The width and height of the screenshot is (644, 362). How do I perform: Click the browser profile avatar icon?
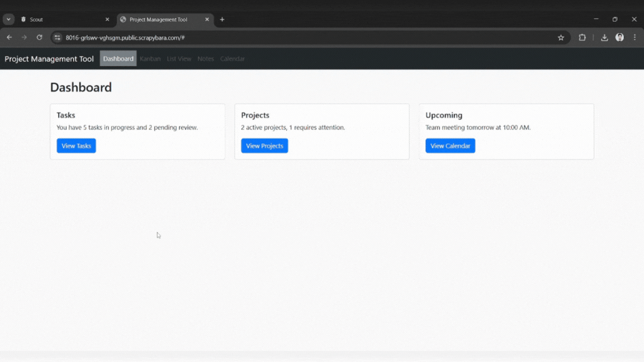point(619,37)
